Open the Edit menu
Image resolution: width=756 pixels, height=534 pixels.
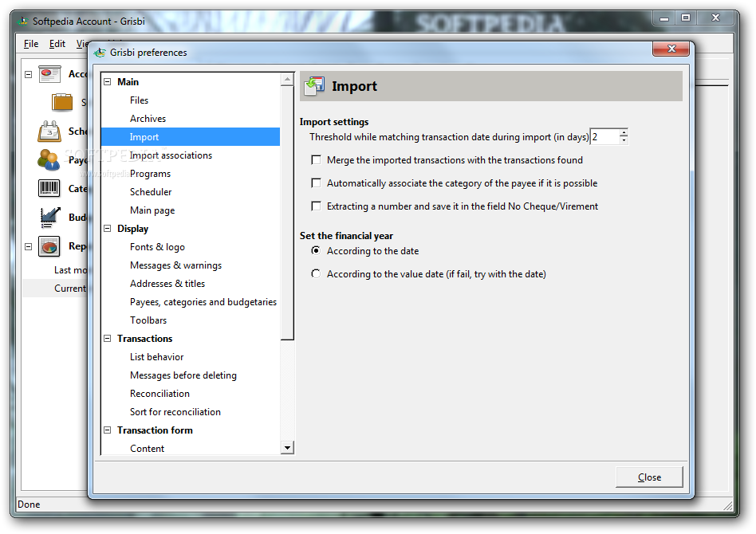pyautogui.click(x=57, y=44)
